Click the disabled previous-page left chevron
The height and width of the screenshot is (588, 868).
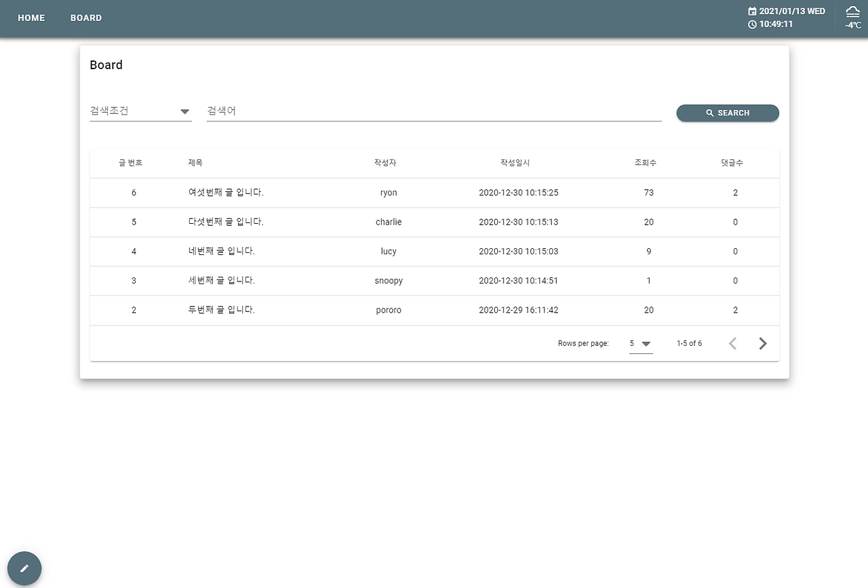tap(732, 343)
